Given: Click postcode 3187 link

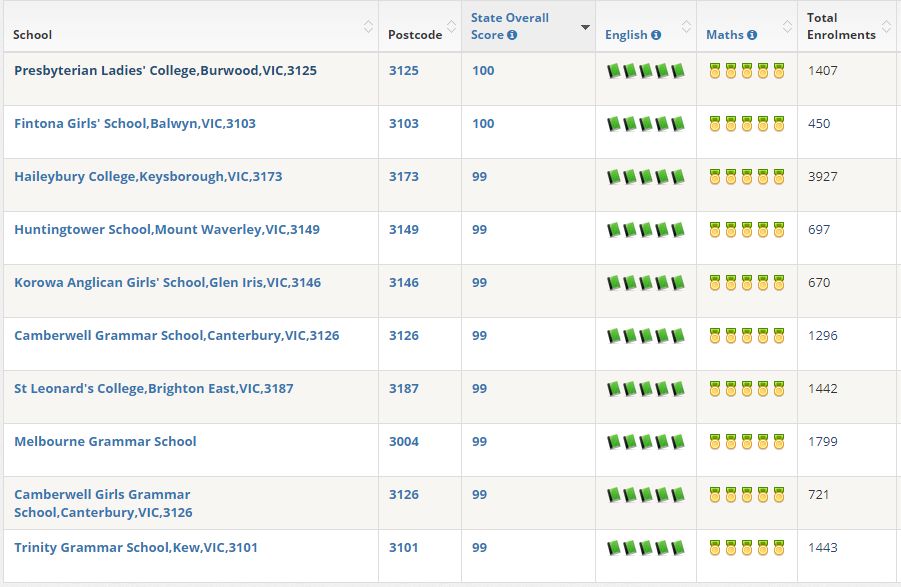Looking at the screenshot, I should click(x=403, y=389).
